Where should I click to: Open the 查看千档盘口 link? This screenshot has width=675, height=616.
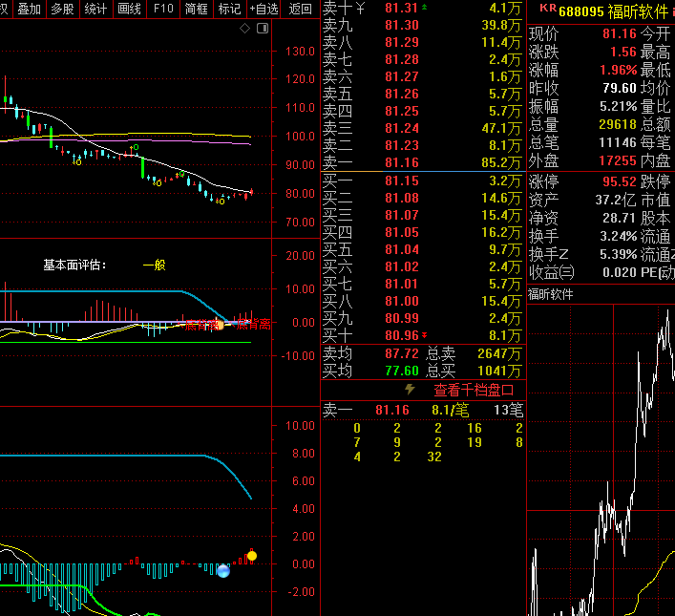[x=474, y=390]
